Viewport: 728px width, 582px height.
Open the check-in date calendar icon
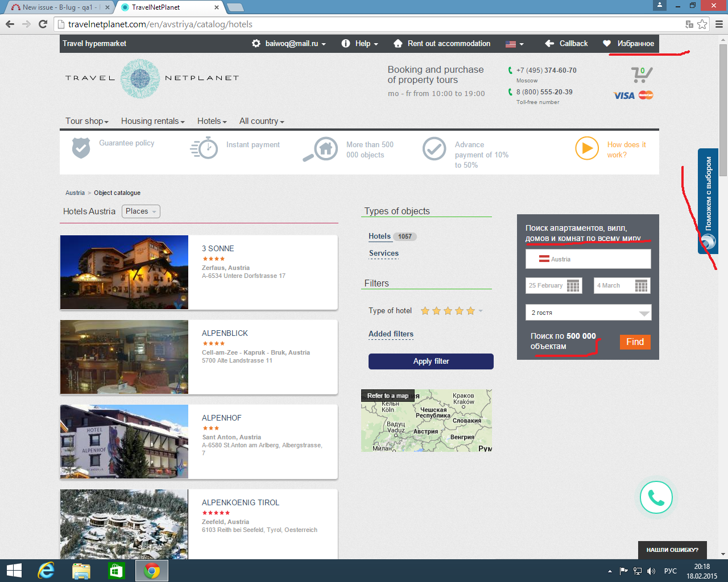tap(573, 286)
